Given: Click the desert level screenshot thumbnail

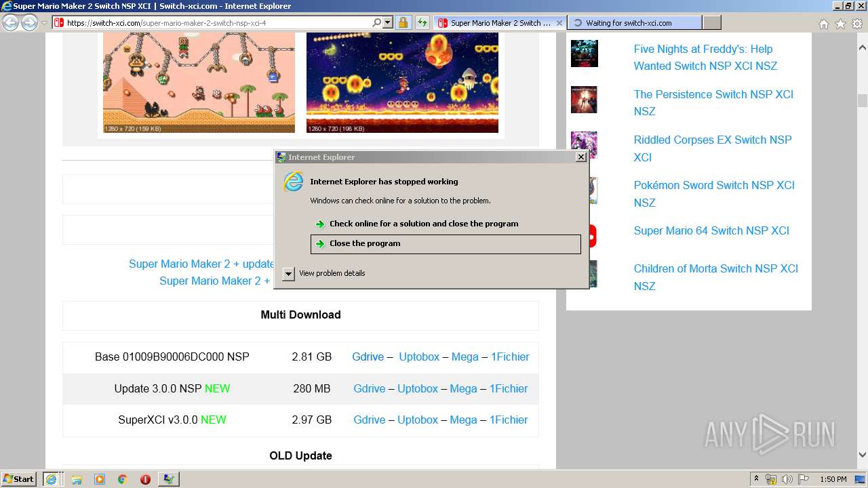Looking at the screenshot, I should [199, 82].
